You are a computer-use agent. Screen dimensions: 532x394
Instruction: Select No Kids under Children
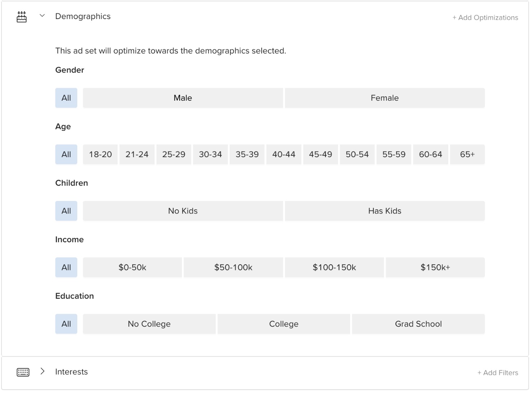(x=183, y=211)
